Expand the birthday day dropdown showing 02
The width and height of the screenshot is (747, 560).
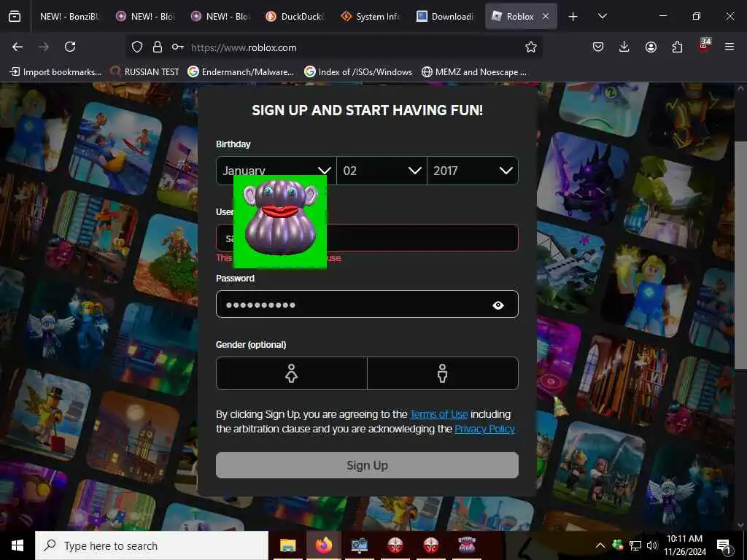tap(382, 171)
